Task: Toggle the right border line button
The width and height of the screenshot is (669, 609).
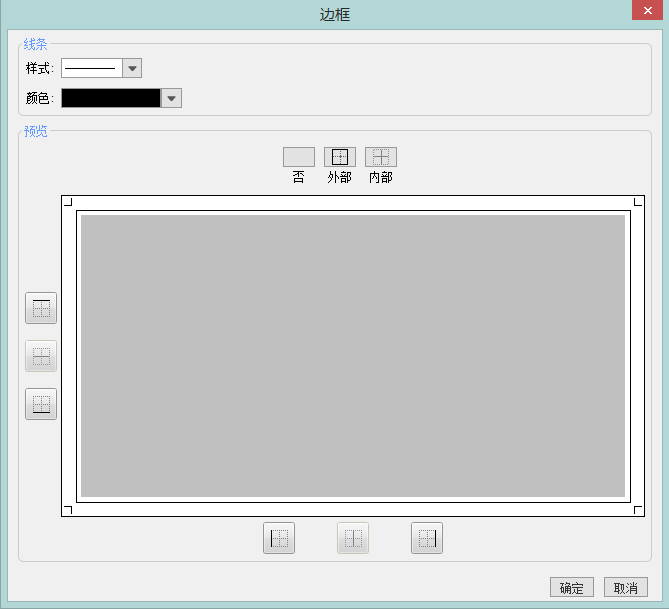Action: coord(427,538)
